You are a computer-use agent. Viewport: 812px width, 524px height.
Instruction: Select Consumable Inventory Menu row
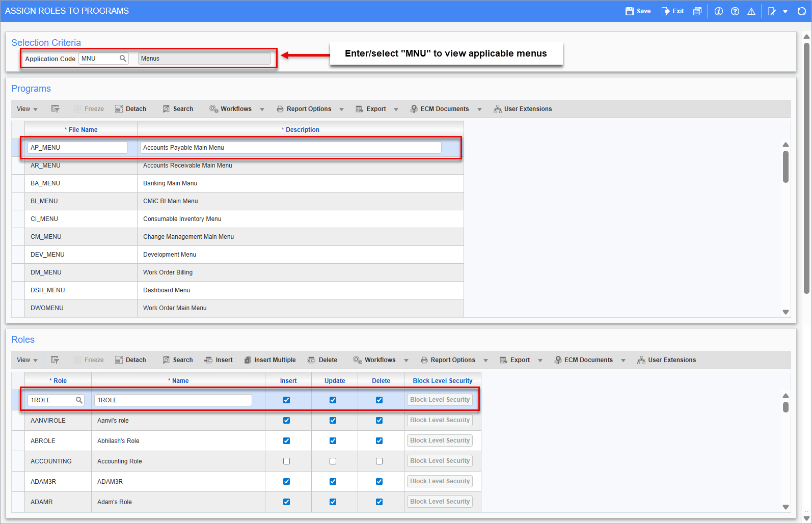237,219
